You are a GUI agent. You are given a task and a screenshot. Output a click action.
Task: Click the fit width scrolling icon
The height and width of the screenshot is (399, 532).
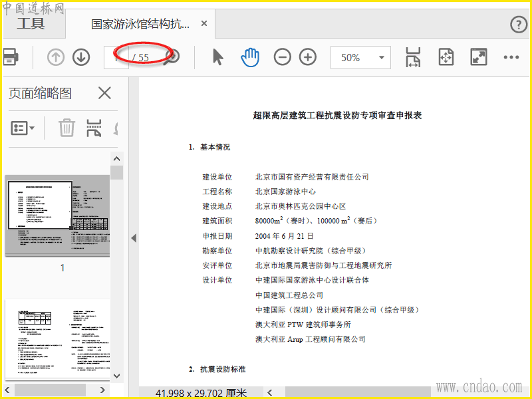(x=413, y=57)
